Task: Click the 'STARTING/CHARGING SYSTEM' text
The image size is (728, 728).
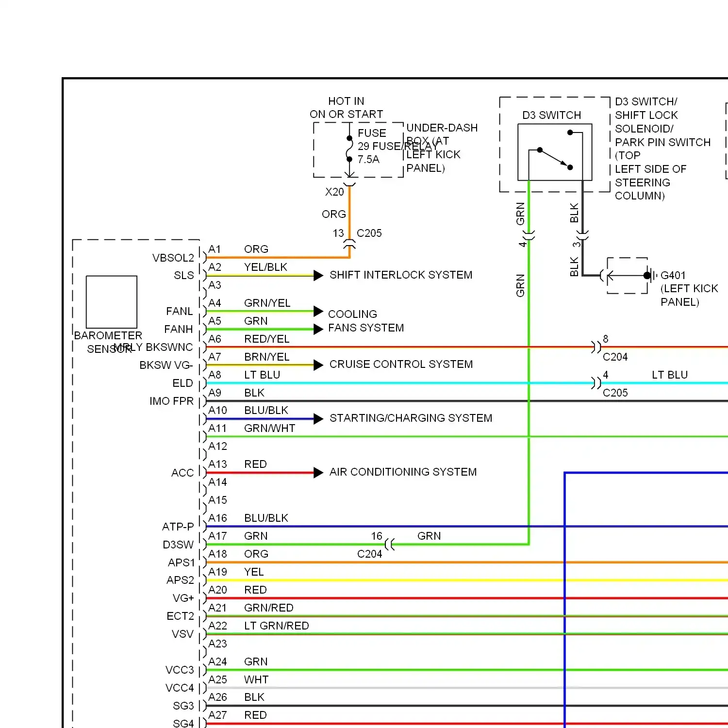Action: click(411, 418)
